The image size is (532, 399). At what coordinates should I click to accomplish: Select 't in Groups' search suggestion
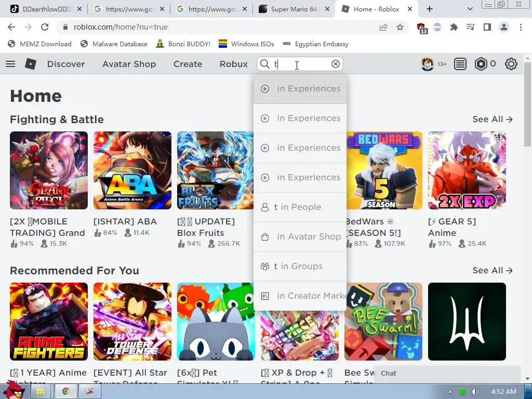tap(300, 267)
